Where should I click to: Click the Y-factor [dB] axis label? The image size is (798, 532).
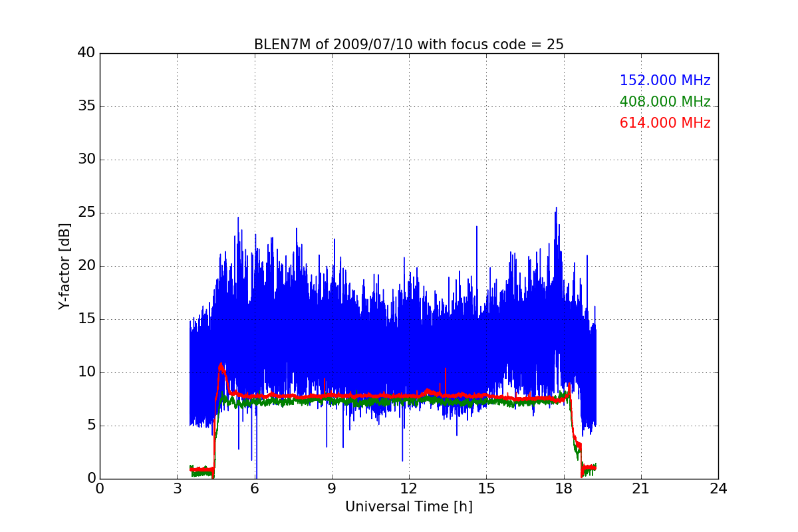click(65, 266)
